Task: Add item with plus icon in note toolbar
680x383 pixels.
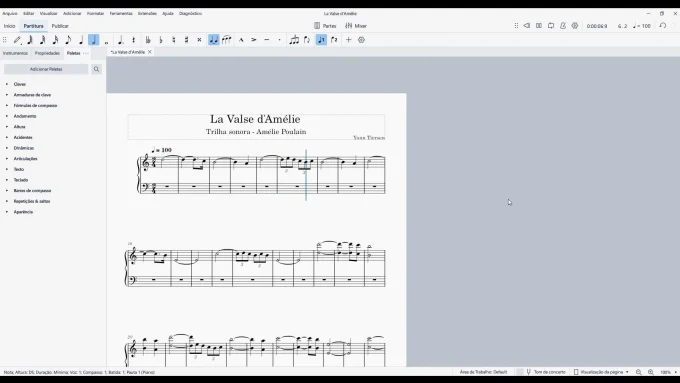Action: (348, 40)
